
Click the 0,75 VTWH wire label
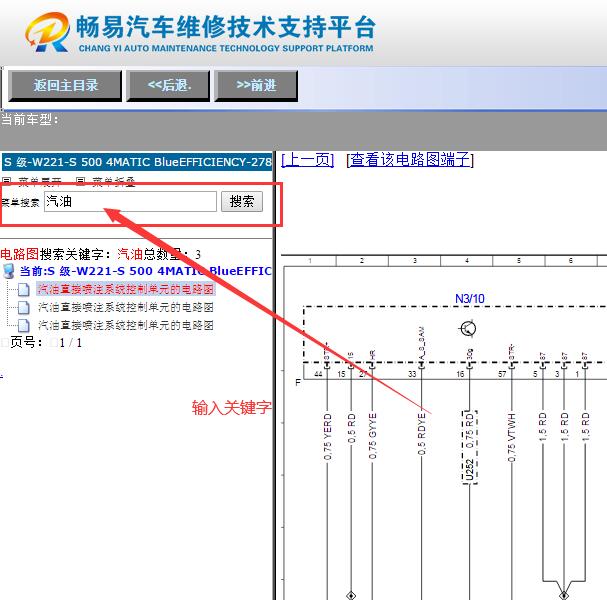[512, 437]
